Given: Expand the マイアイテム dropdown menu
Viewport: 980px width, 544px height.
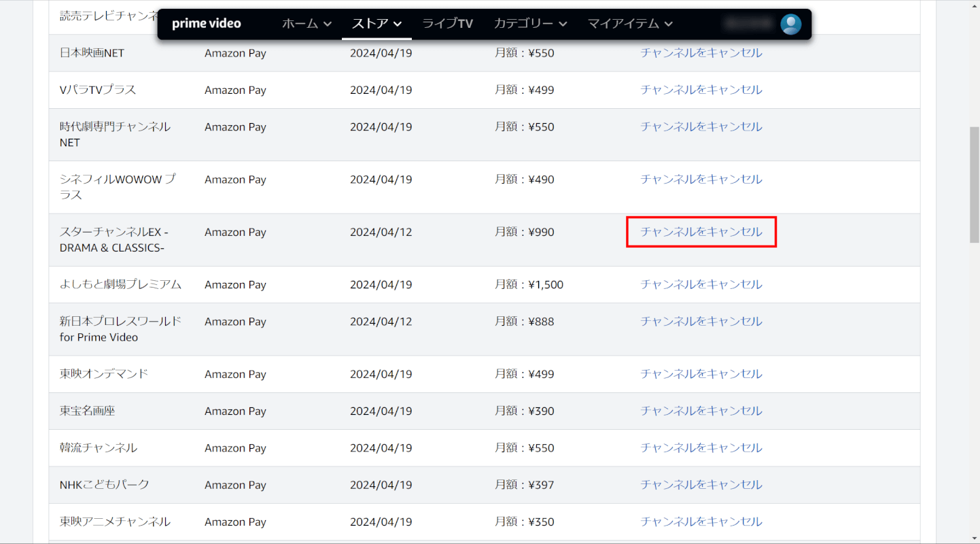Looking at the screenshot, I should (630, 24).
